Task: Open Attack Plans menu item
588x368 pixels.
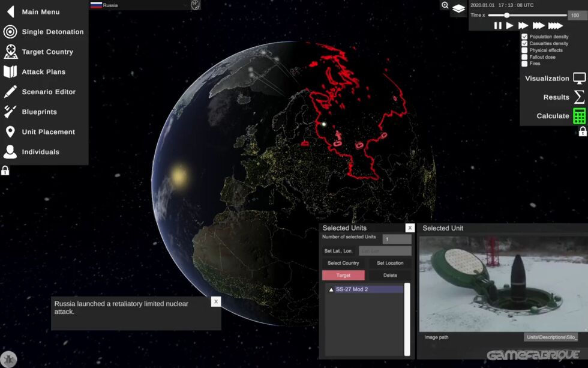Action: point(44,71)
